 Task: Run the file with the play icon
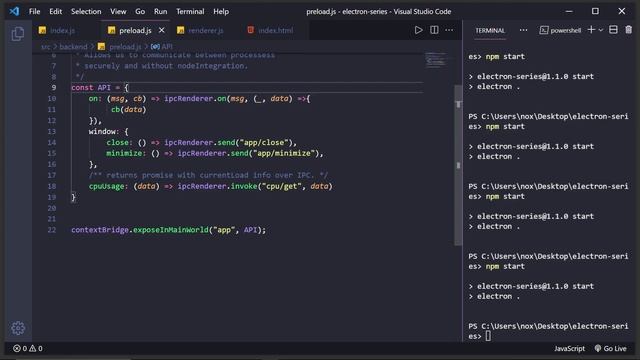click(418, 30)
